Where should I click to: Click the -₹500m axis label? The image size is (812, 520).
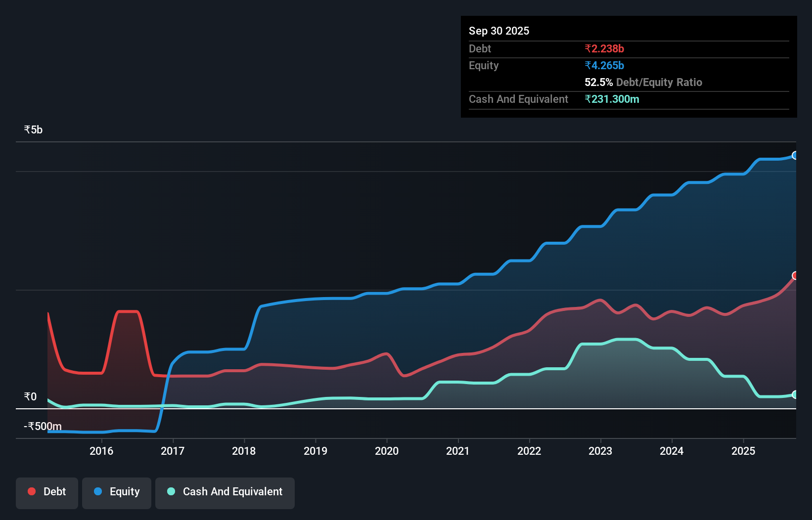pos(42,426)
